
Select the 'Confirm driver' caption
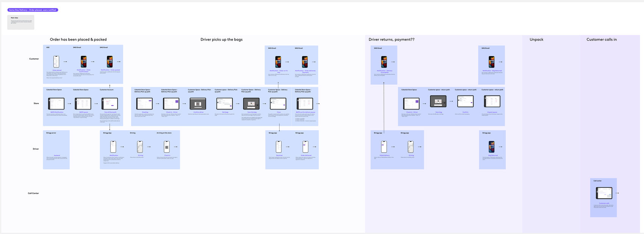click(x=198, y=112)
